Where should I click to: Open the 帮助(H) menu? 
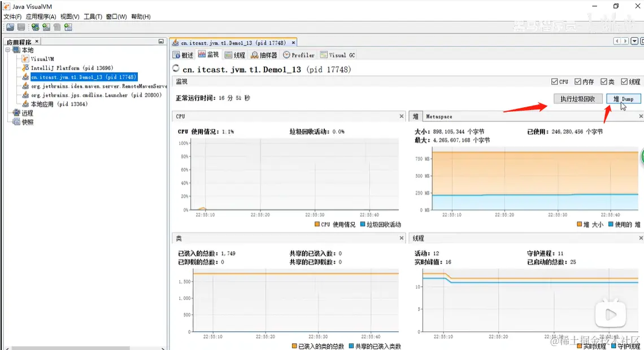[x=141, y=16]
